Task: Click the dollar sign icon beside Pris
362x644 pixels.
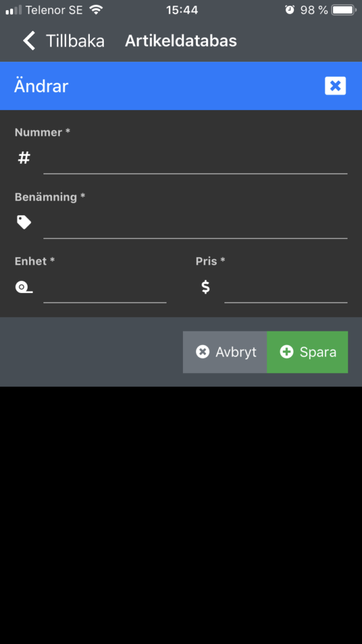Action: [x=206, y=287]
